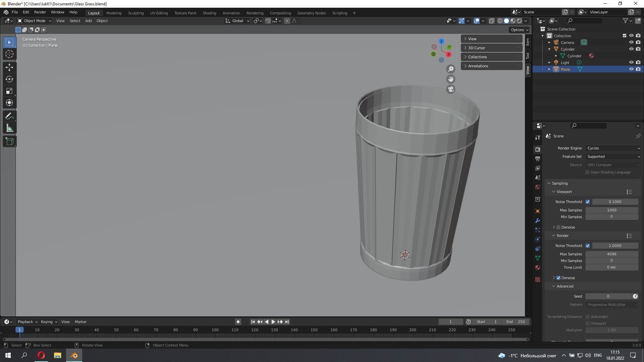Click the zoom magnifier viewport icon
Screen dimensions: 644x362
[x=451, y=69]
